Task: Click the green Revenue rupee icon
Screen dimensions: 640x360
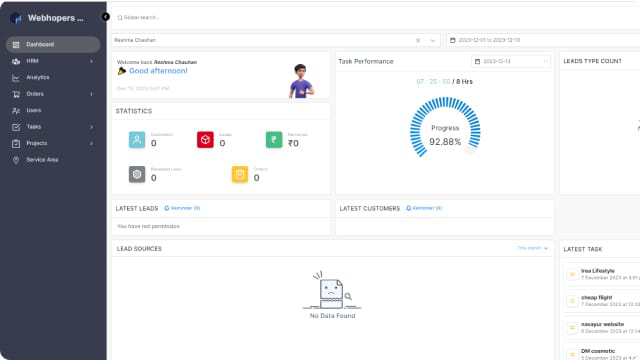Action: pyautogui.click(x=274, y=140)
